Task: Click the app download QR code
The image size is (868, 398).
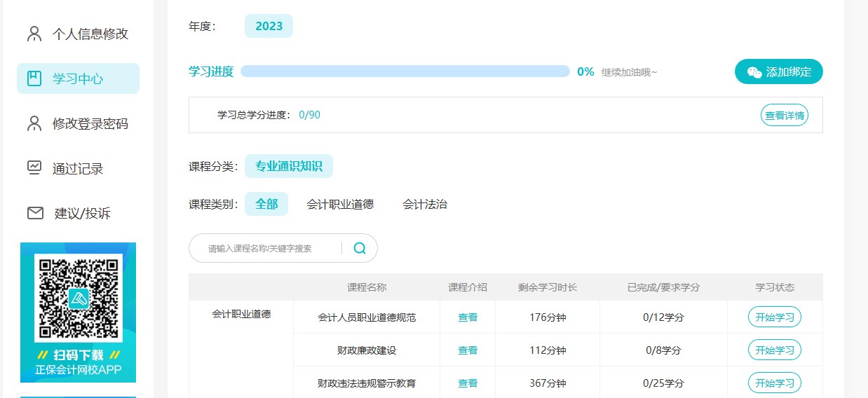Action: tap(79, 296)
